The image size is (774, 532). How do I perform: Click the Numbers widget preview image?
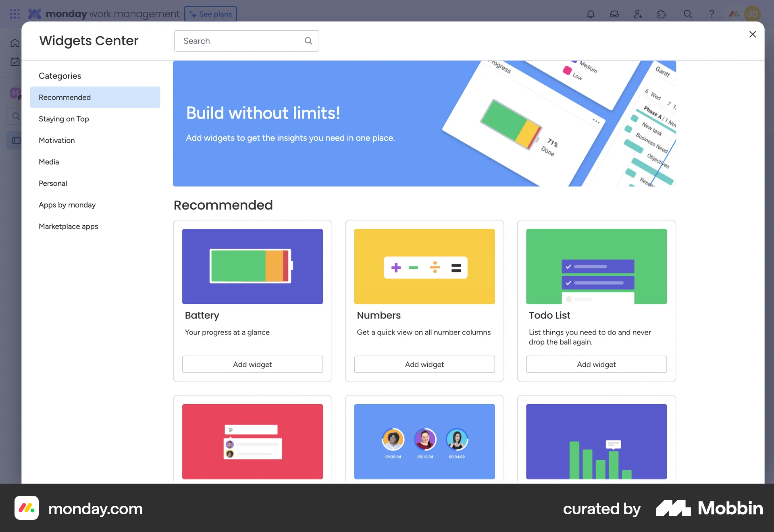(x=424, y=266)
